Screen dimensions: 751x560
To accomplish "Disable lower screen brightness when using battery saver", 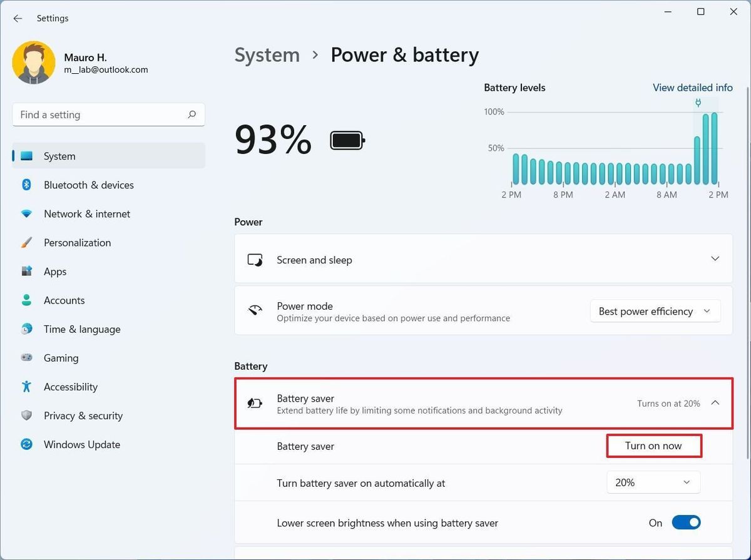I will pyautogui.click(x=686, y=522).
